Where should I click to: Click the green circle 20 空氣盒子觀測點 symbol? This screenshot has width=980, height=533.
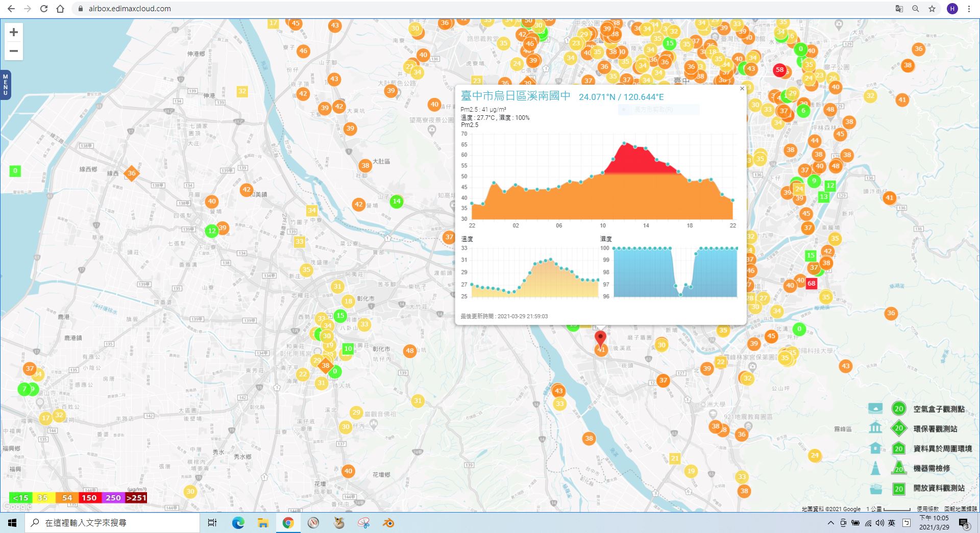coord(899,409)
